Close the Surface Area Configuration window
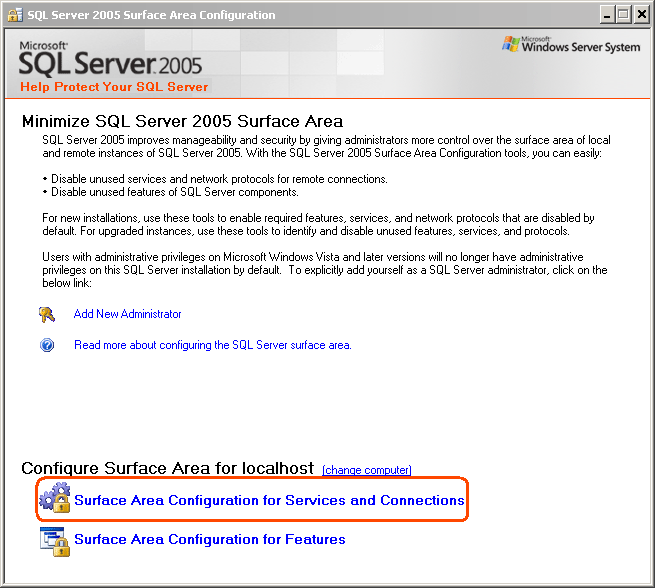Viewport: 655px width, 588px height. [641, 15]
